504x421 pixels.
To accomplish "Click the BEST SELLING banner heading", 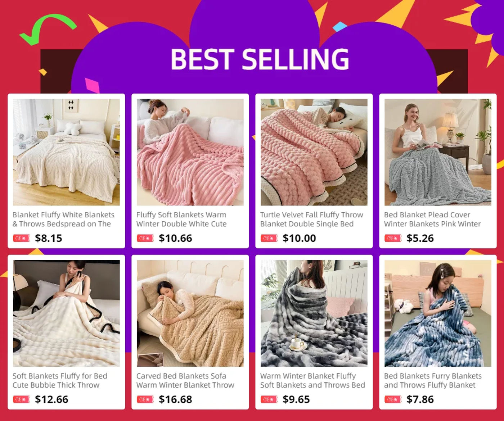I will point(260,59).
